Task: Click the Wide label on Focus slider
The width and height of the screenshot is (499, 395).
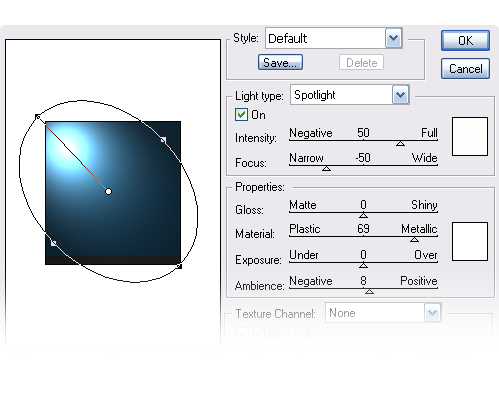Action: [x=424, y=158]
